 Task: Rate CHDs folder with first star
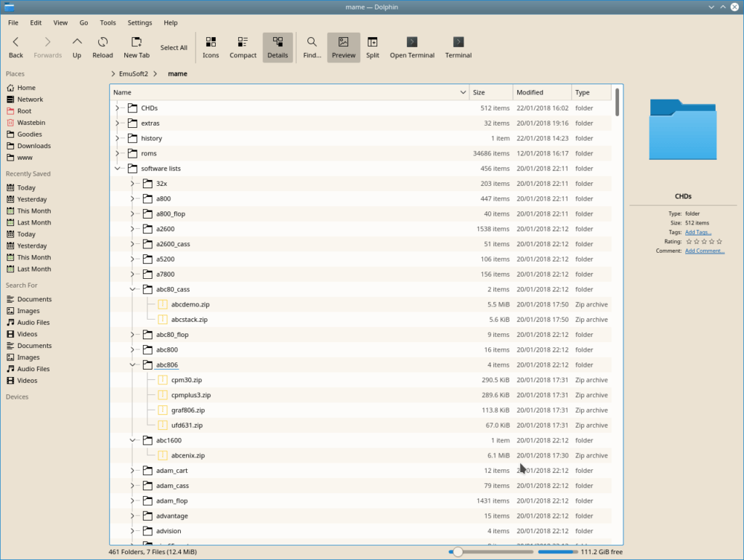[688, 241]
